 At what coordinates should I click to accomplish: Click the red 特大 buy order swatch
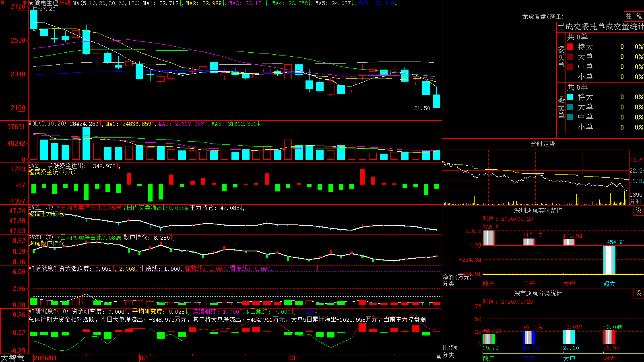[570, 47]
